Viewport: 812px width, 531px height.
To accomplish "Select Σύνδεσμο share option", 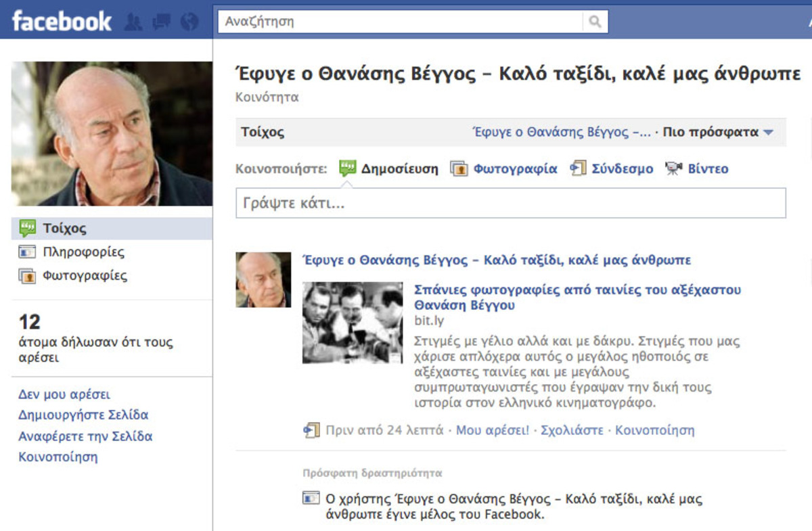I will coord(623,169).
